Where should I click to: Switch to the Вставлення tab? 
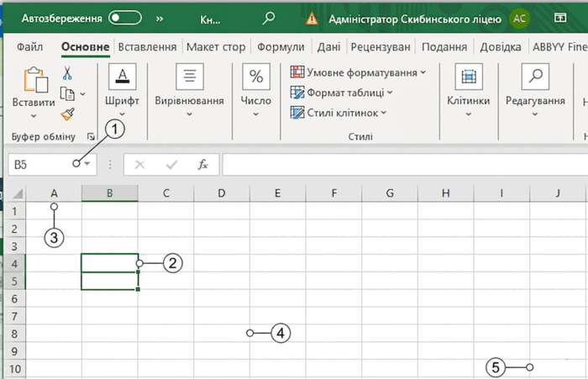click(x=147, y=47)
